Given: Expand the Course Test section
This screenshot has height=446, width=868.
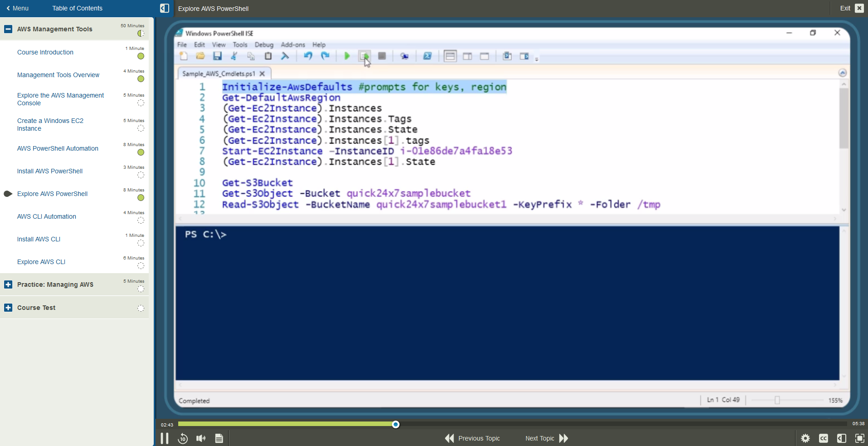Looking at the screenshot, I should point(8,308).
